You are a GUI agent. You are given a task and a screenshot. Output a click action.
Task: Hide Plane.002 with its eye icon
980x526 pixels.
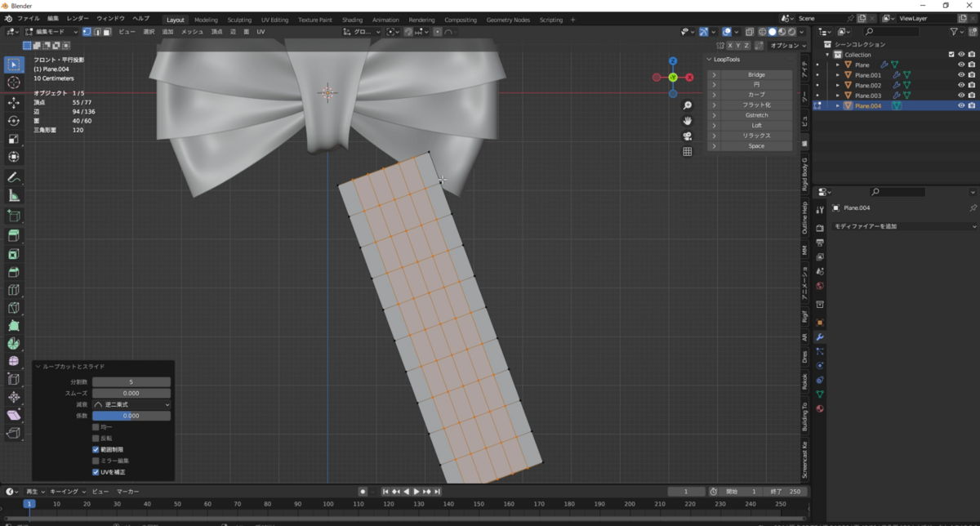[x=961, y=85]
